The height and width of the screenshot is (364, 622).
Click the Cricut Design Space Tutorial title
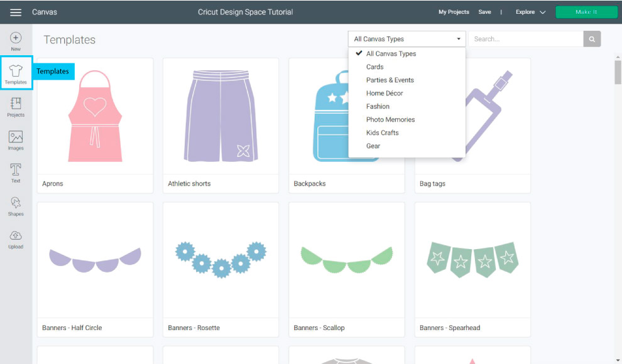click(245, 12)
